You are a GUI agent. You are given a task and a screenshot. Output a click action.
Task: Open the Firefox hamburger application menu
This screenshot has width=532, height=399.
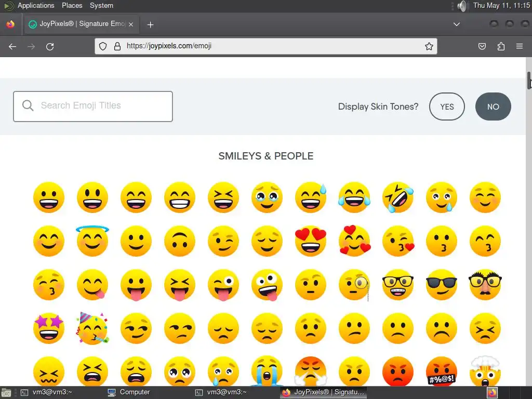pos(520,46)
